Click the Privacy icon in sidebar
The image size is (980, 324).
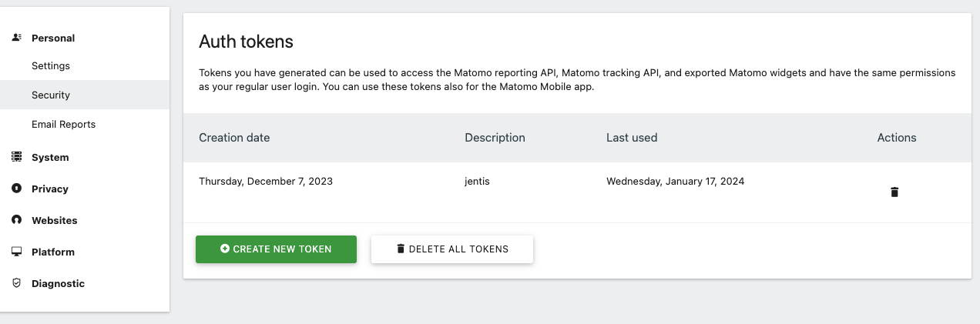pos(16,189)
